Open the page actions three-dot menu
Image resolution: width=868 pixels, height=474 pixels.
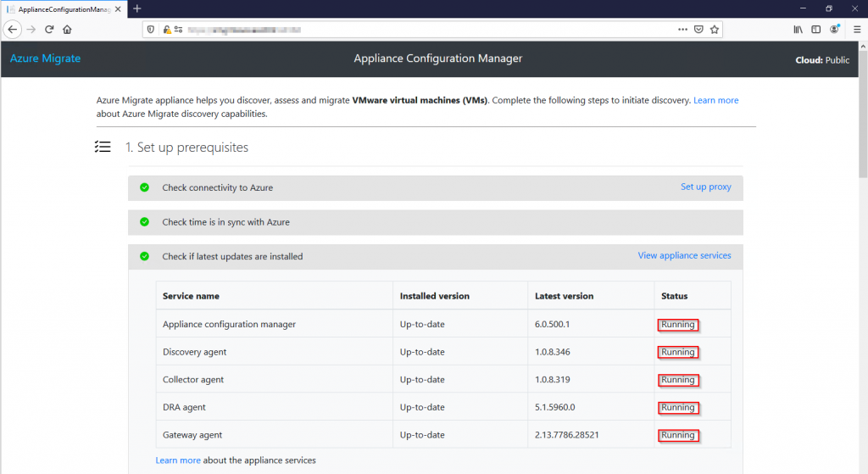click(682, 30)
